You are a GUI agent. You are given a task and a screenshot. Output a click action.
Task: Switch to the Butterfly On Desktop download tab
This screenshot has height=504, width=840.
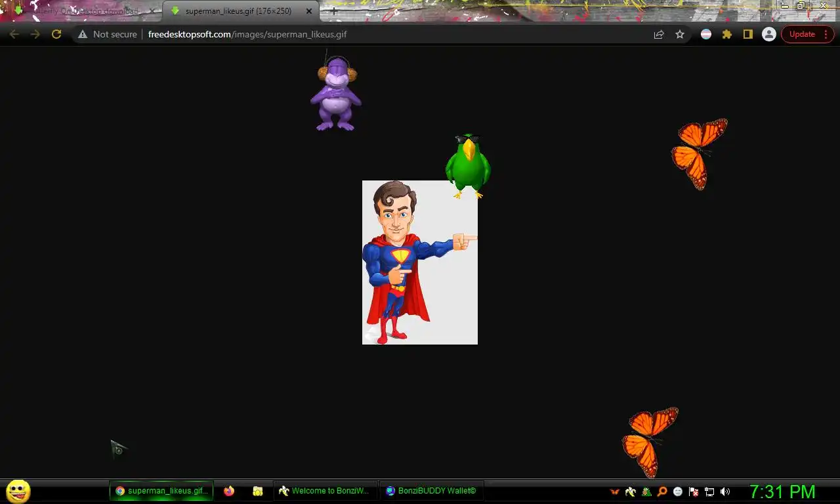[82, 11]
